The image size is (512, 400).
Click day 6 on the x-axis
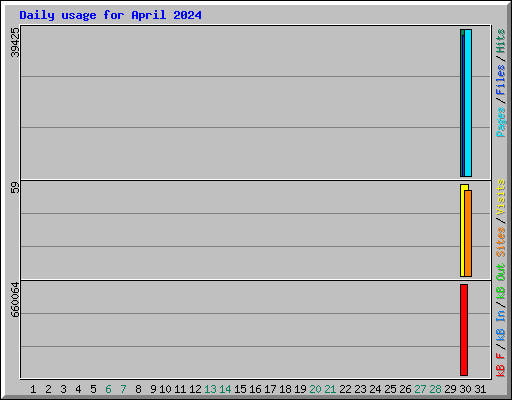coord(108,389)
